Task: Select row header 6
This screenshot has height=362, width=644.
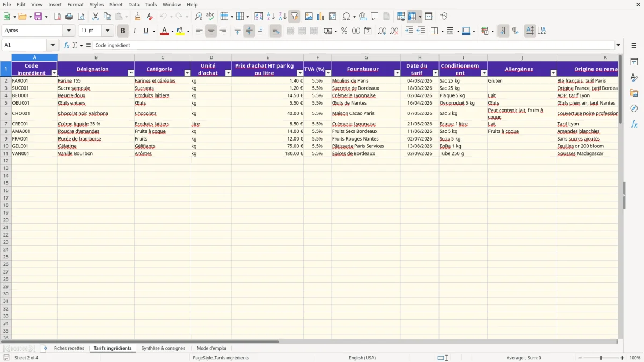Action: point(5,113)
